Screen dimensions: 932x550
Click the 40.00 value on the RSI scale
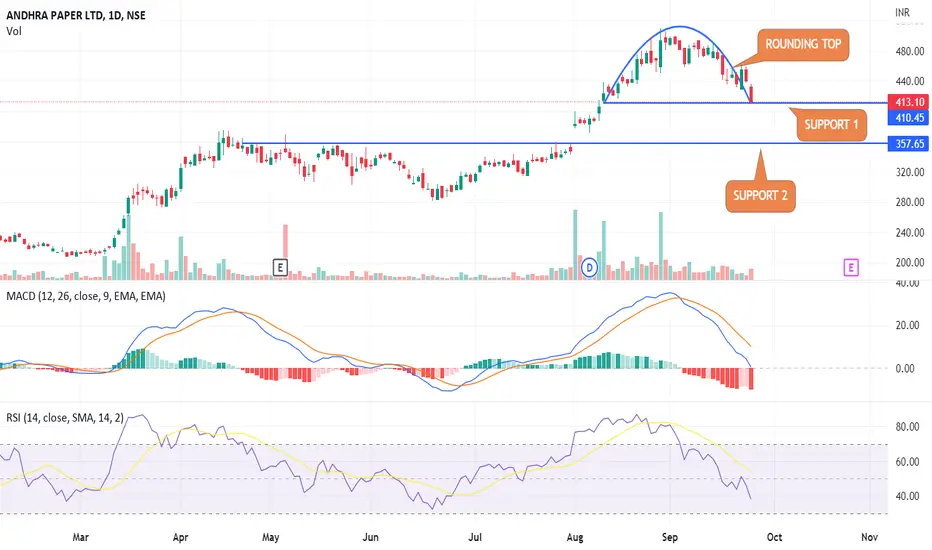(908, 496)
